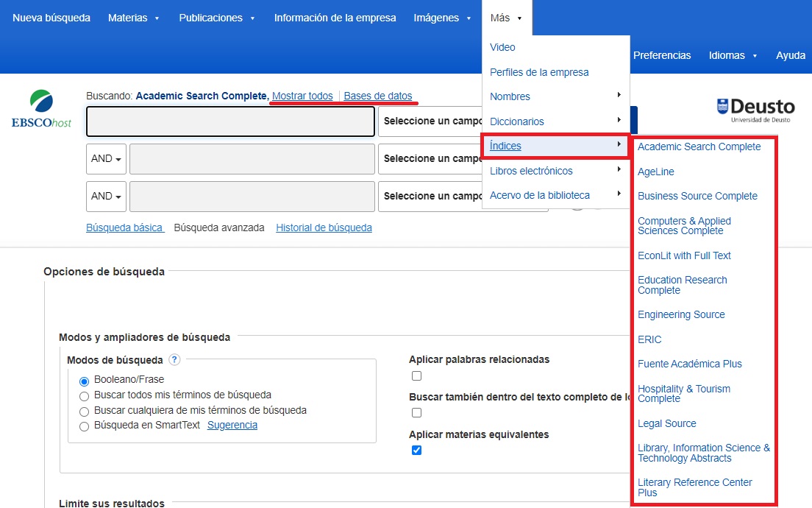Uncheck Aplicar materias equivalentes checkbox

tap(416, 450)
